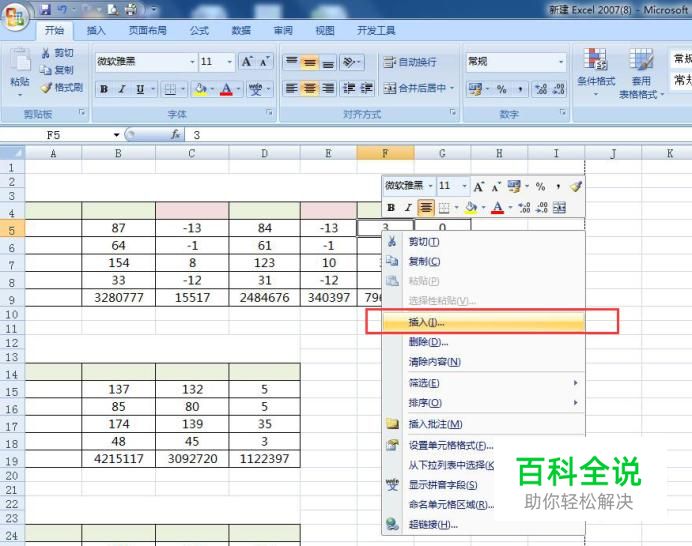Image resolution: width=692 pixels, height=546 pixels.
Task: Toggle Bold in ribbon font group
Action: click(x=104, y=89)
